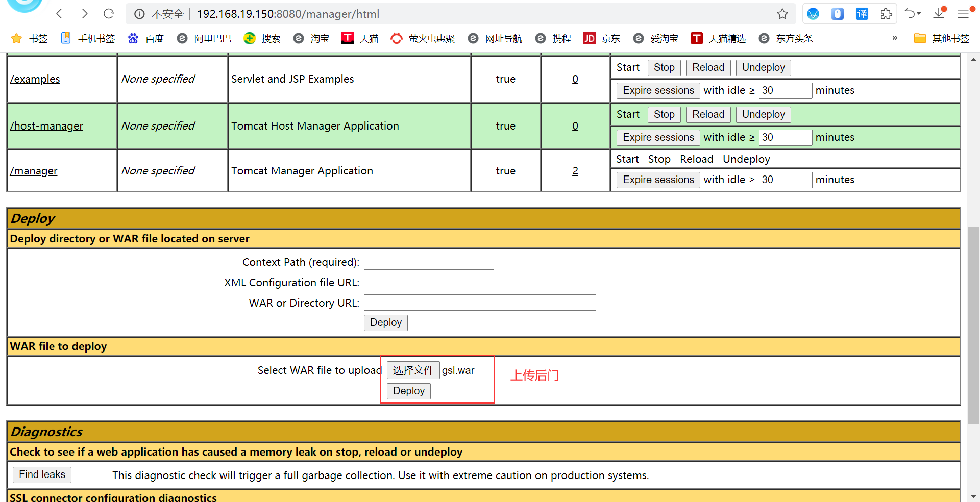980x502 pixels.
Task: Click the Find leaks button
Action: [x=42, y=474]
